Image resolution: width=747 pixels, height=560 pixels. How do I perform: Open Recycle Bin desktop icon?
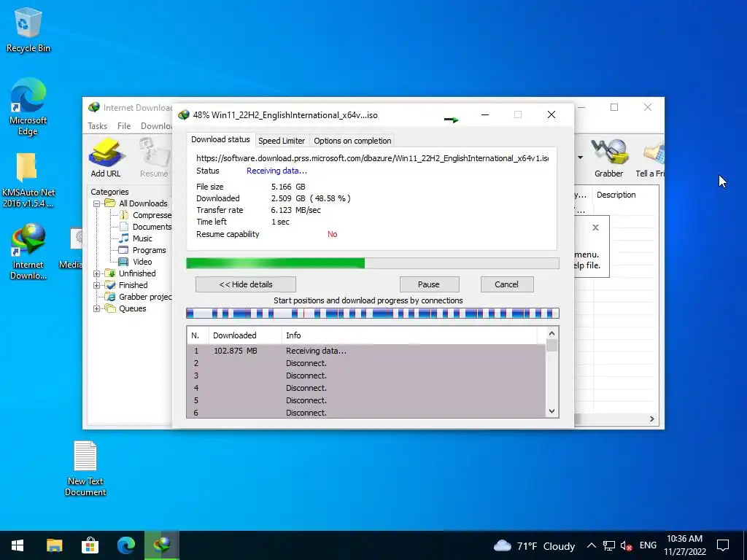pos(28,29)
